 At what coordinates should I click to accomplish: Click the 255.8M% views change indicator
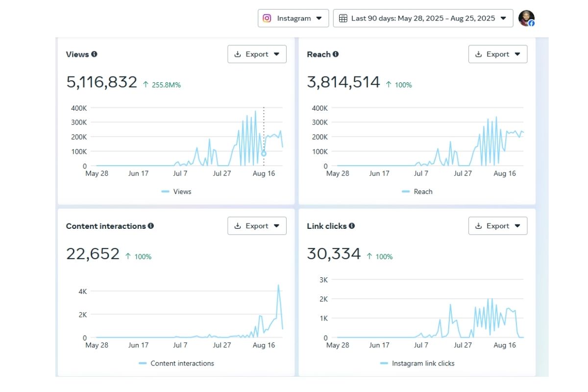[162, 85]
